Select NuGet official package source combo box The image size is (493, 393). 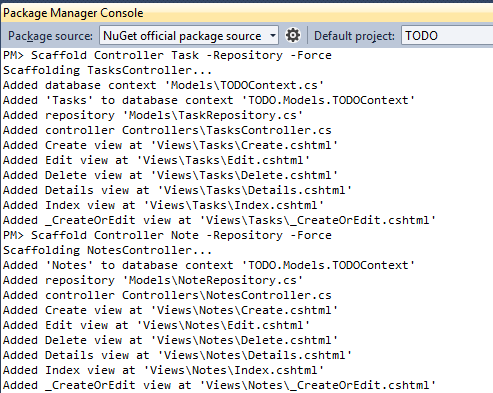(189, 35)
